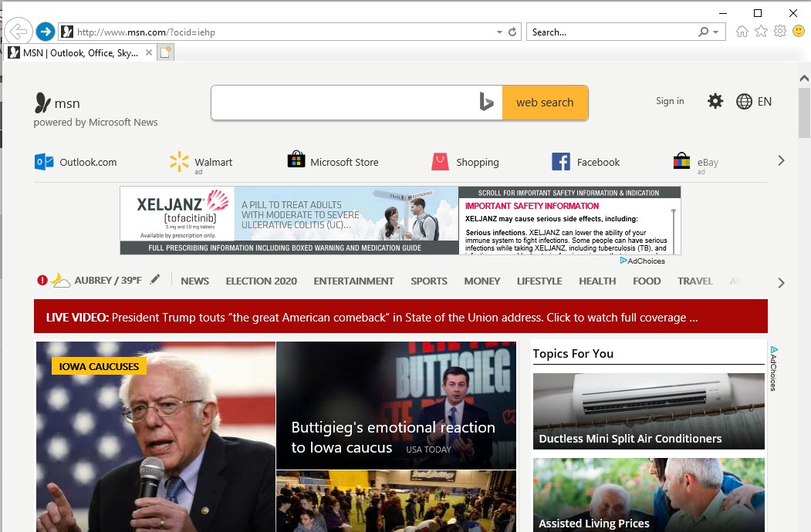
Task: Click the XELJANZ banner advertisement
Action: [x=400, y=221]
